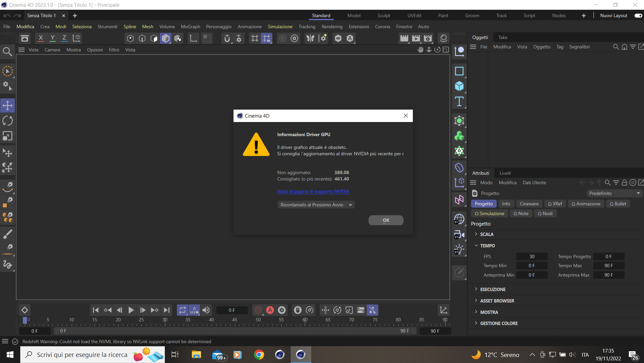
Task: Toggle sound during playback
Action: 206,310
